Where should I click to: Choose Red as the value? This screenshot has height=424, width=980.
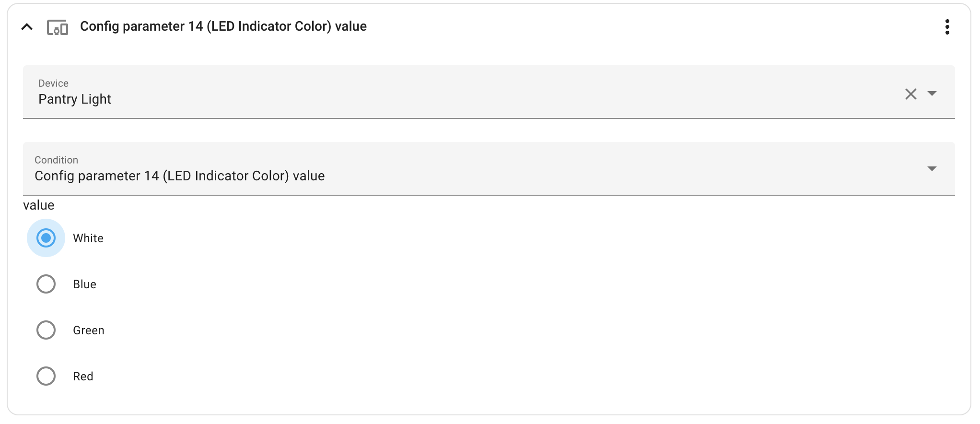click(x=46, y=376)
